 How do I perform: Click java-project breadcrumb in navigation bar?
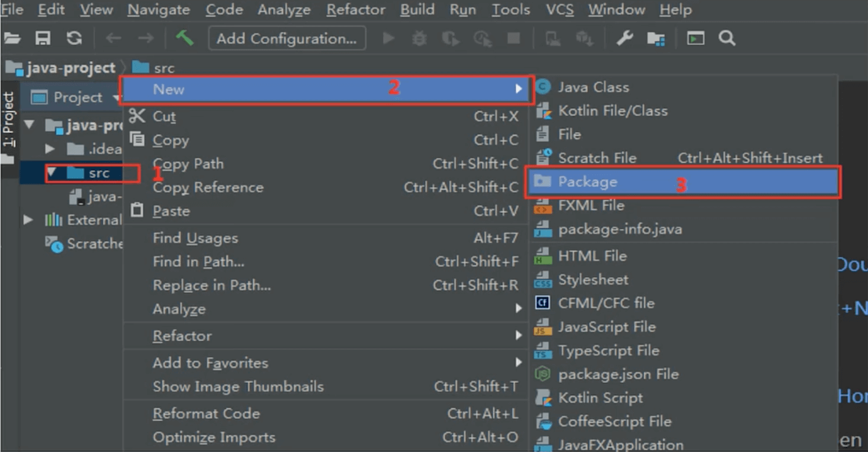(x=70, y=68)
